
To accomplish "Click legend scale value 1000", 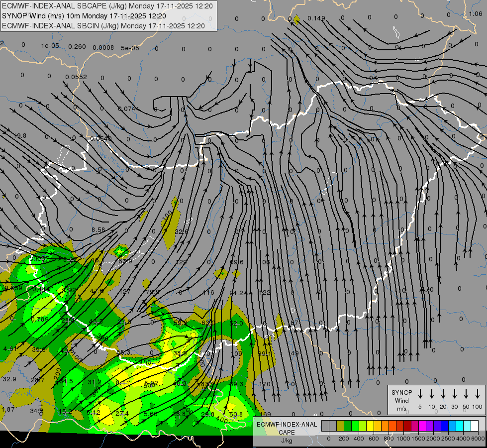I will point(403,439).
